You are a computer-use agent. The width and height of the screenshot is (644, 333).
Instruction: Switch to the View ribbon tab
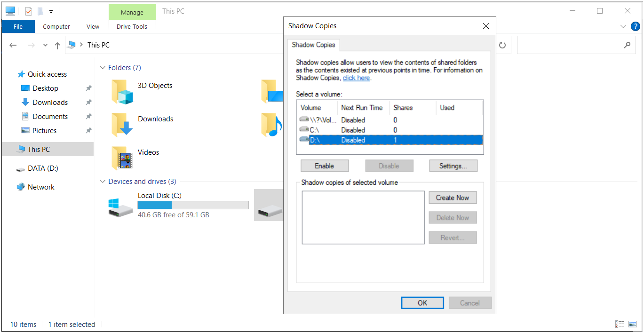tap(93, 27)
